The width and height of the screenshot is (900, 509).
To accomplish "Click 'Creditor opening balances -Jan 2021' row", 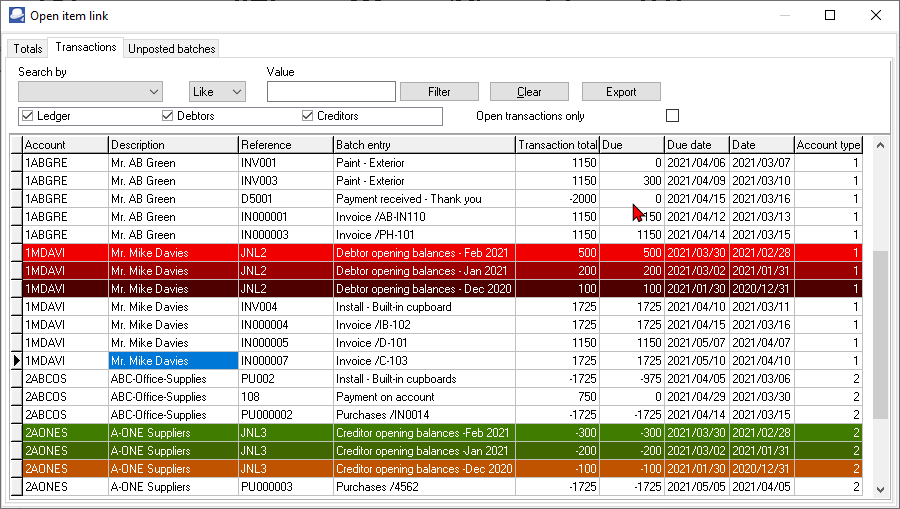I will point(442,450).
